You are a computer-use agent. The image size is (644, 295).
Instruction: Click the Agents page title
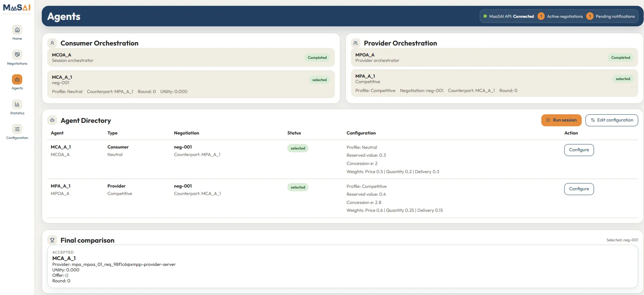pyautogui.click(x=64, y=16)
